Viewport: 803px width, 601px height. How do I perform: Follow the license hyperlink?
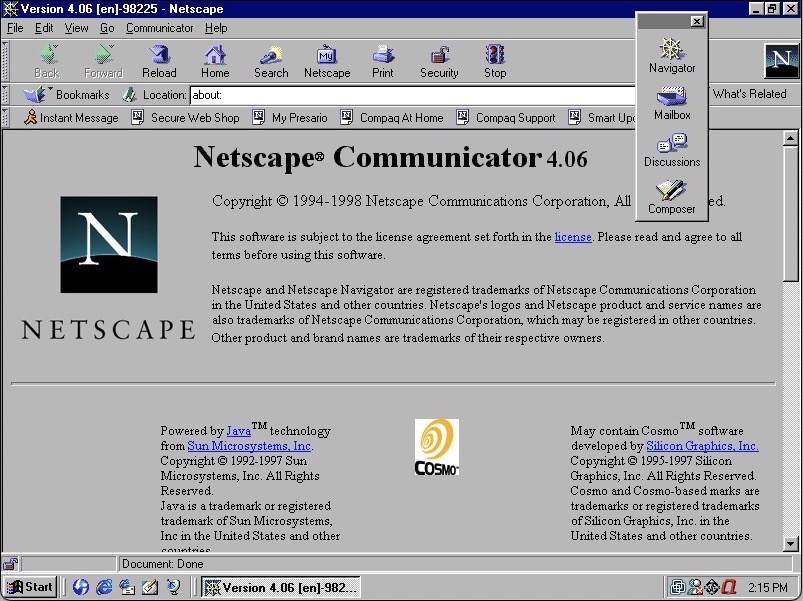(572, 237)
